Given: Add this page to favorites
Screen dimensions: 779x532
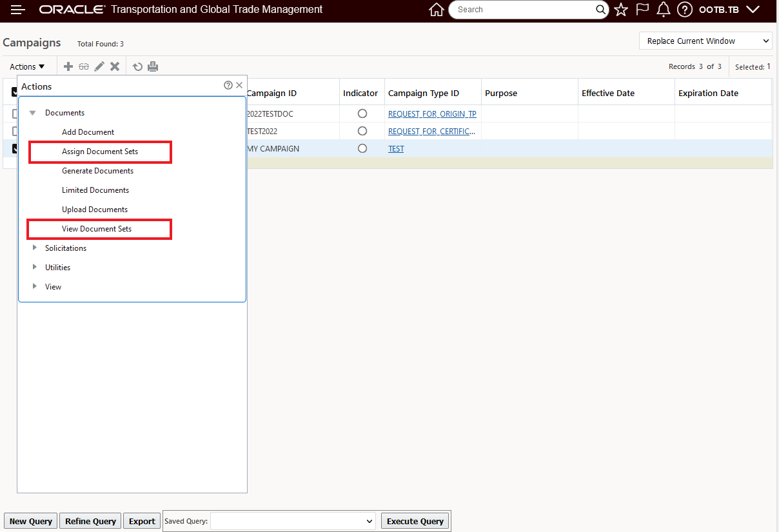Looking at the screenshot, I should click(x=620, y=9).
